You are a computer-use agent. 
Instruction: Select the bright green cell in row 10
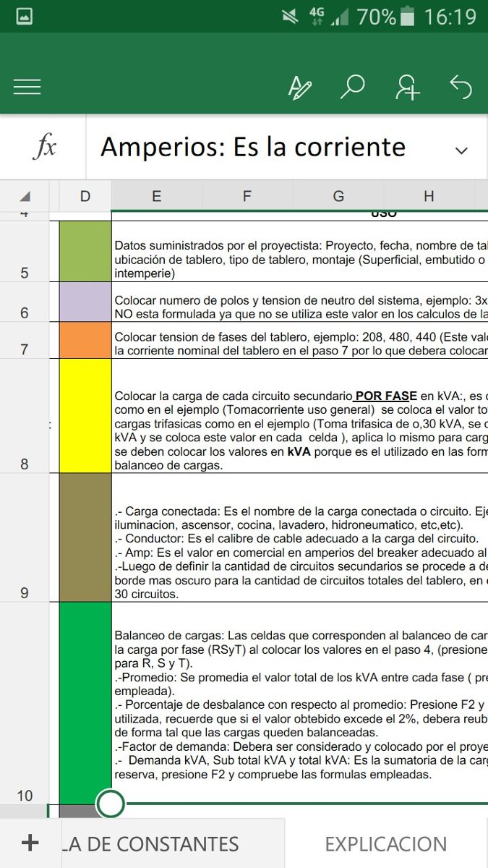tap(85, 702)
